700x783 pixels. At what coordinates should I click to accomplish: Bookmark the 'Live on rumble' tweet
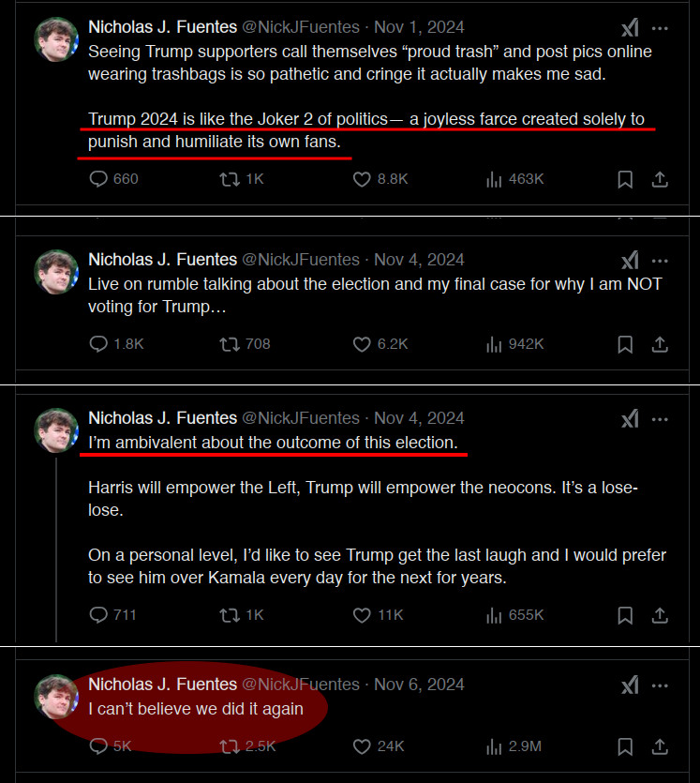click(625, 344)
